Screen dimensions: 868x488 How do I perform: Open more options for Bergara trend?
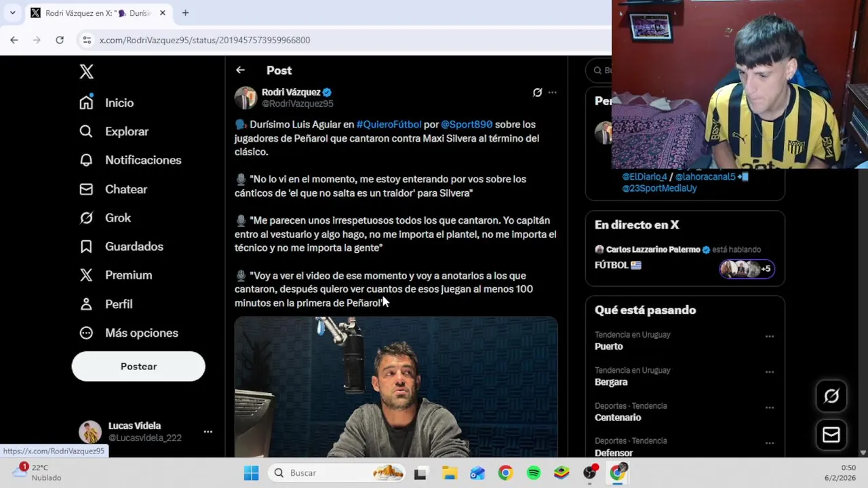point(770,372)
